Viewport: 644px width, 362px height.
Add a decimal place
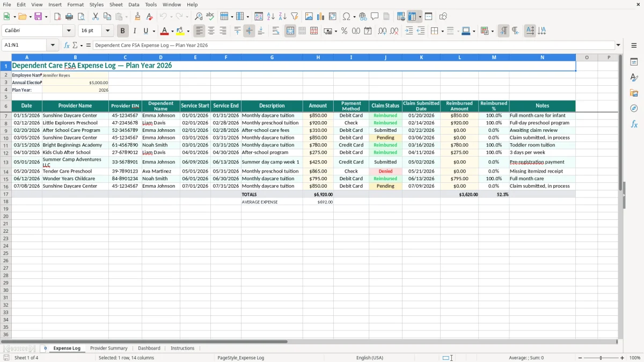coord(382,31)
